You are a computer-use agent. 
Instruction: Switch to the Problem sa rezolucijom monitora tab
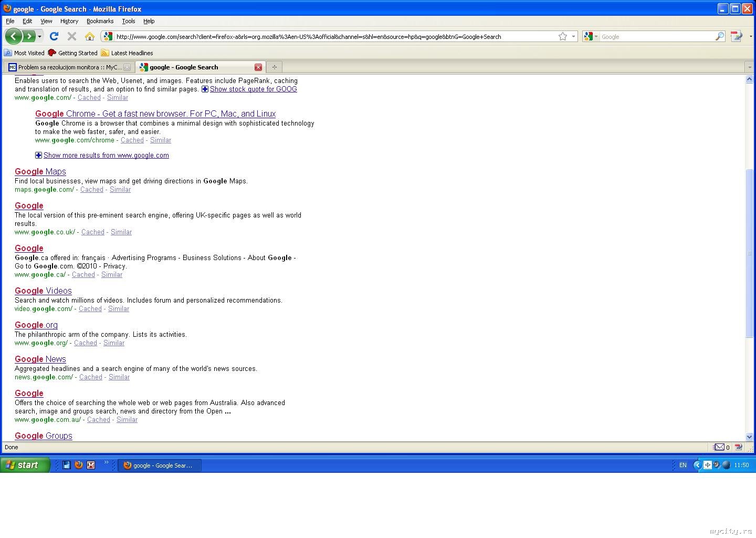tap(65, 67)
